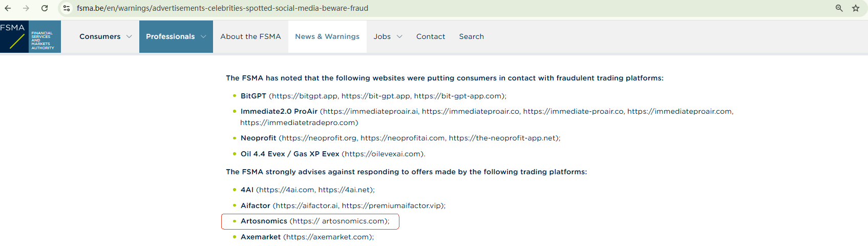
Task: Click the Professionals navigation label
Action: tap(170, 36)
